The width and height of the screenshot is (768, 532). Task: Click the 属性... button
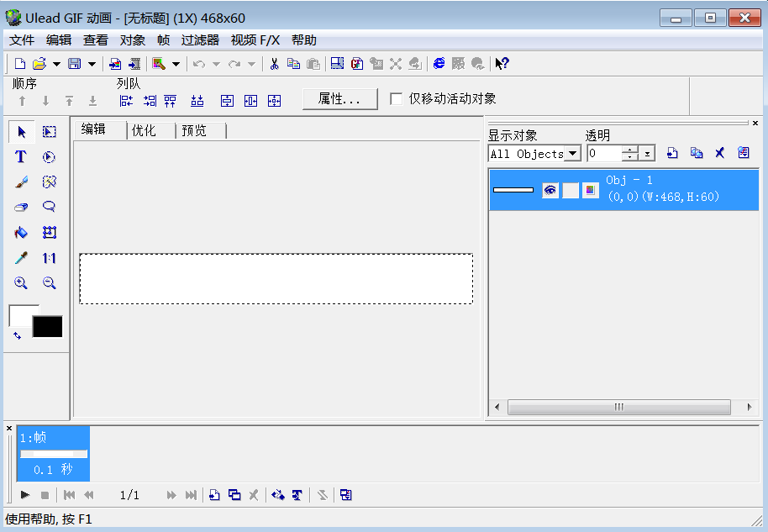pos(340,99)
